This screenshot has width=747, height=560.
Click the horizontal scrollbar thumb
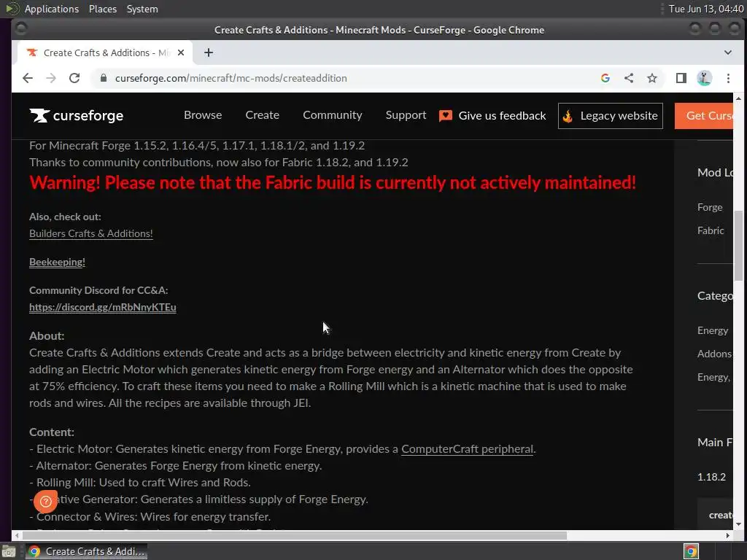coord(295,536)
